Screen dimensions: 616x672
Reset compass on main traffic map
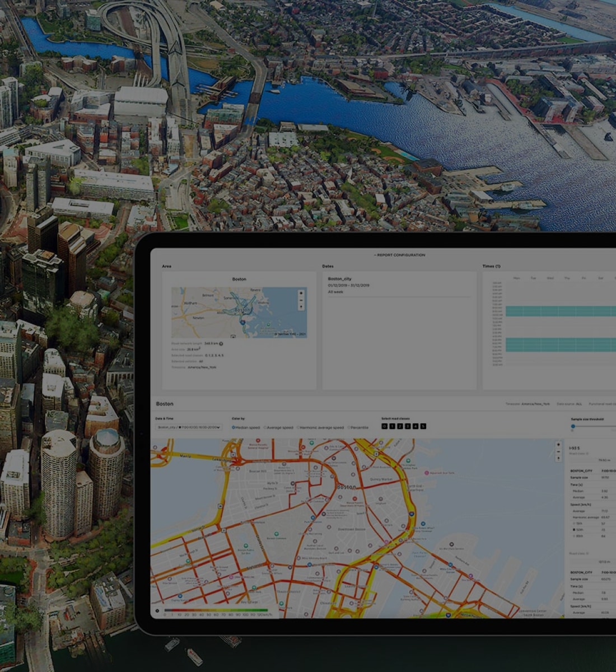[x=558, y=459]
